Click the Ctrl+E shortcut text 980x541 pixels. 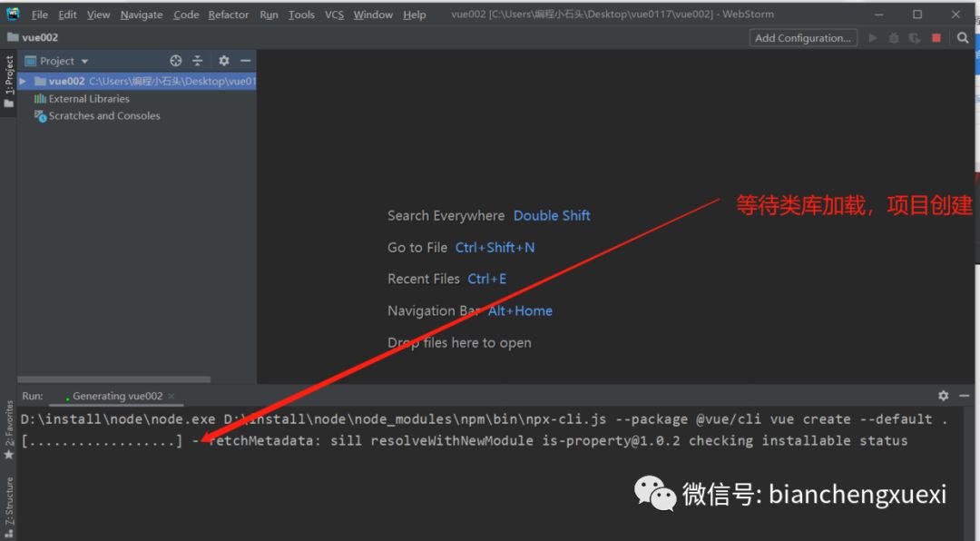point(487,279)
